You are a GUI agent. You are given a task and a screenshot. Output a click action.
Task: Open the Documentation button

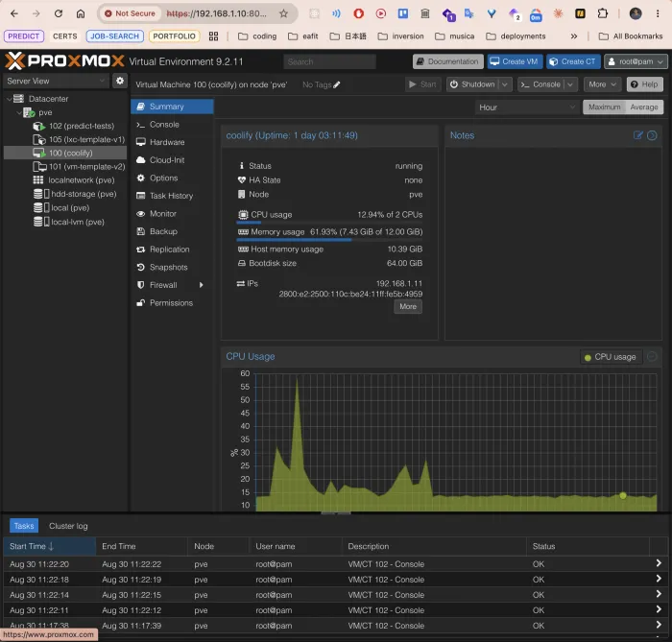pyautogui.click(x=448, y=61)
